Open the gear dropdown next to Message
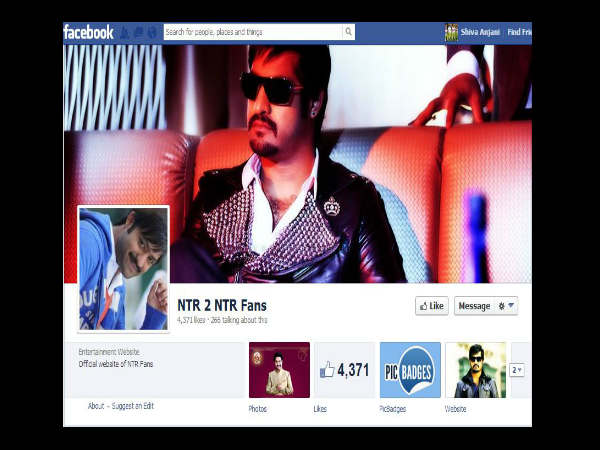The height and width of the screenshot is (450, 600). point(506,306)
